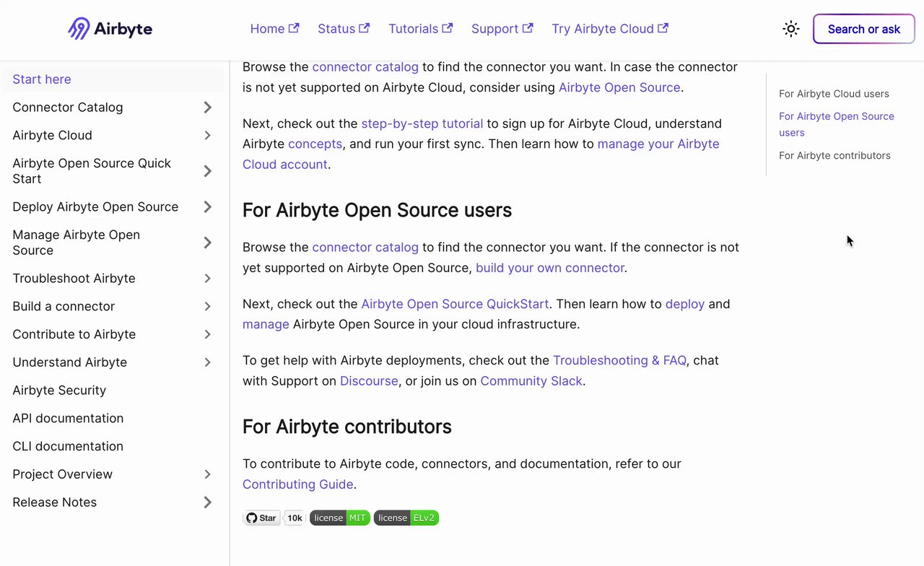The width and height of the screenshot is (924, 566).
Task: Open the Support navigation link
Action: (495, 29)
